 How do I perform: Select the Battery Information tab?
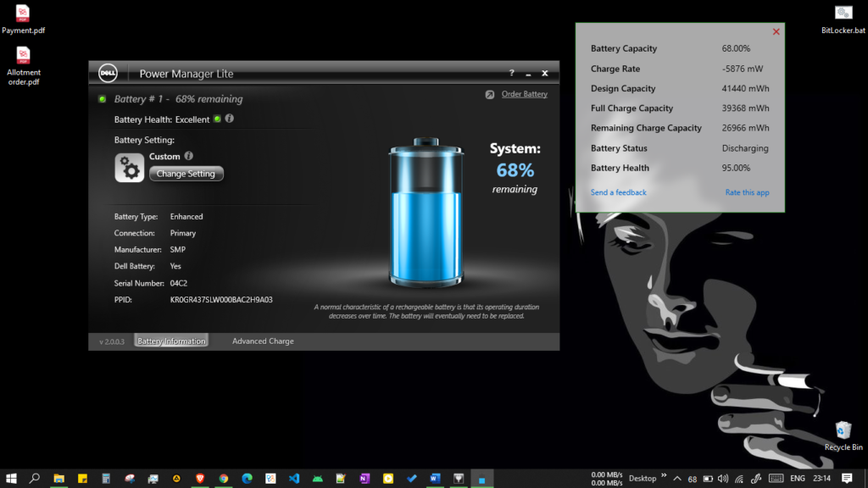171,341
